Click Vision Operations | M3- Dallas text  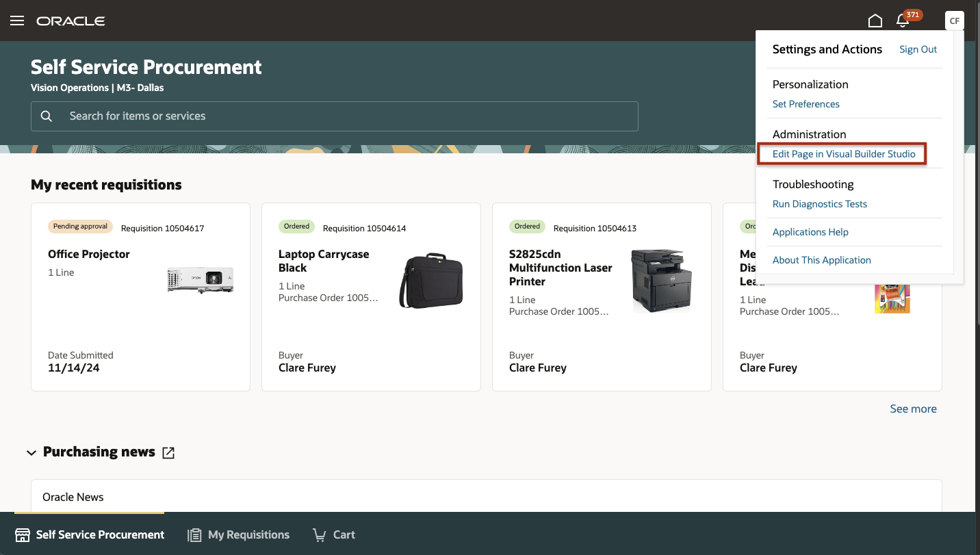point(97,88)
